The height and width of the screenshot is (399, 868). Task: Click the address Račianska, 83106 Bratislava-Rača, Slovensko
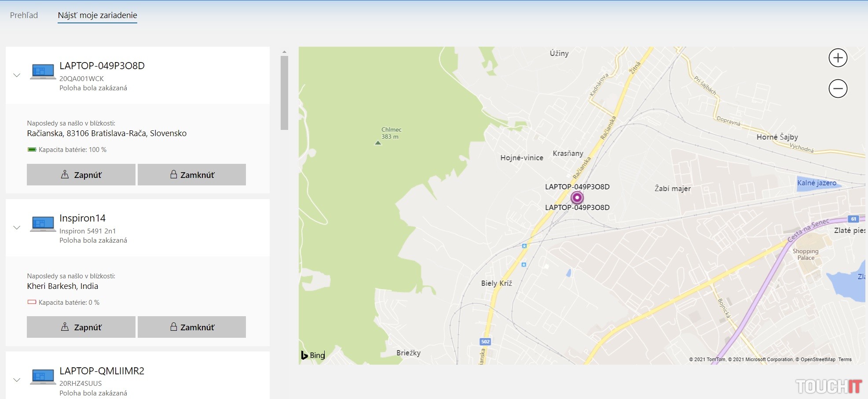(107, 133)
